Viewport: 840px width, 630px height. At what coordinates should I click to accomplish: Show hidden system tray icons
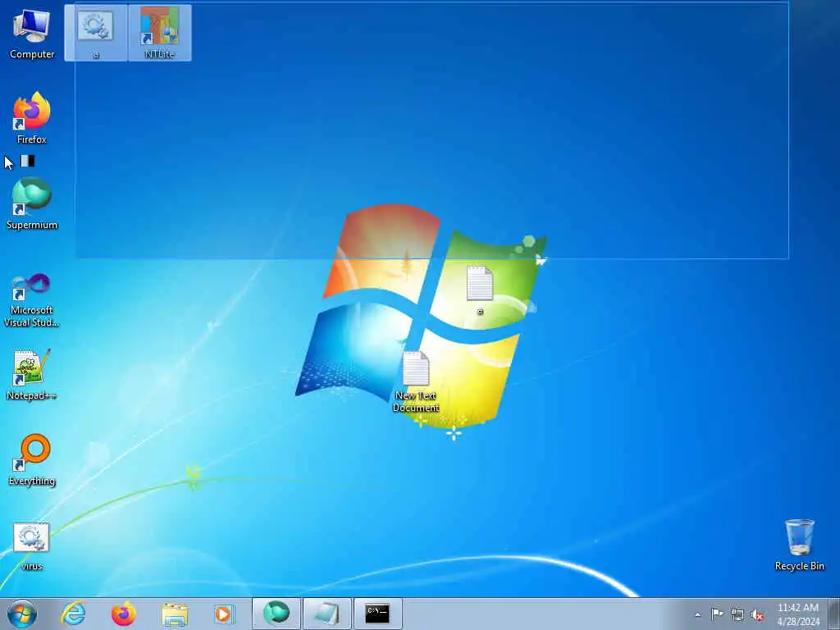697,614
